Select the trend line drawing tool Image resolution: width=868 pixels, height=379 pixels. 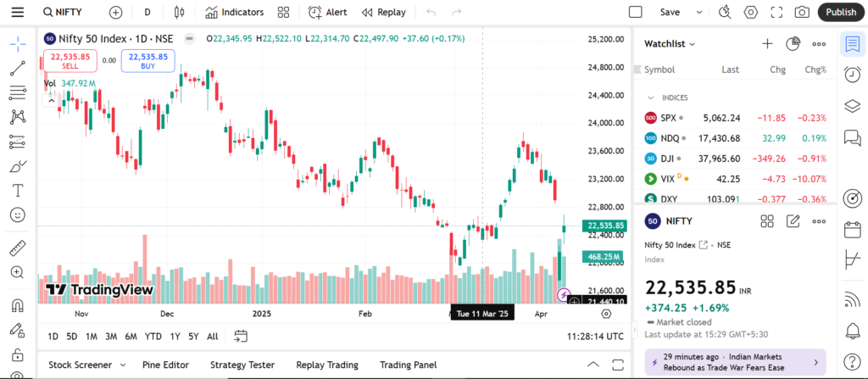point(17,69)
